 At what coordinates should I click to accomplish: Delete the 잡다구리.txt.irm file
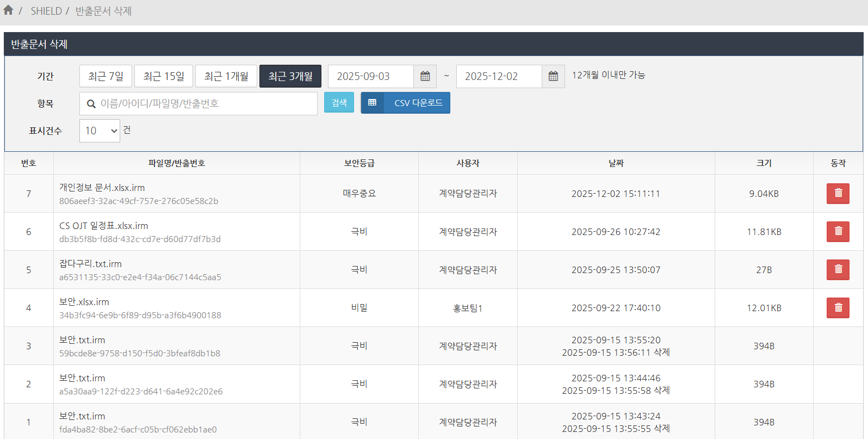click(838, 270)
